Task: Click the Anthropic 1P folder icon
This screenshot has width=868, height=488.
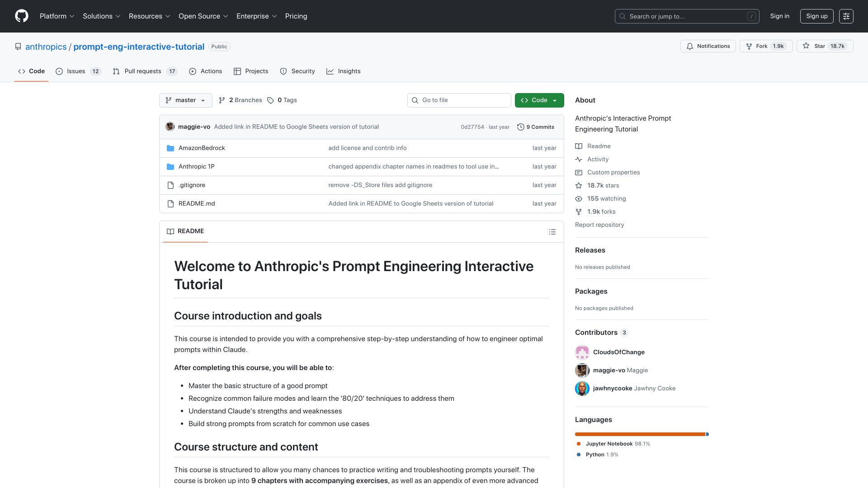Action: pos(170,167)
